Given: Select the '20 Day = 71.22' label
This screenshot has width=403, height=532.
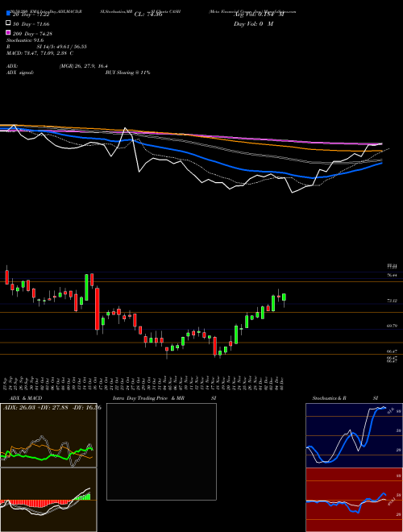Looking at the screenshot, I should (x=31, y=15).
